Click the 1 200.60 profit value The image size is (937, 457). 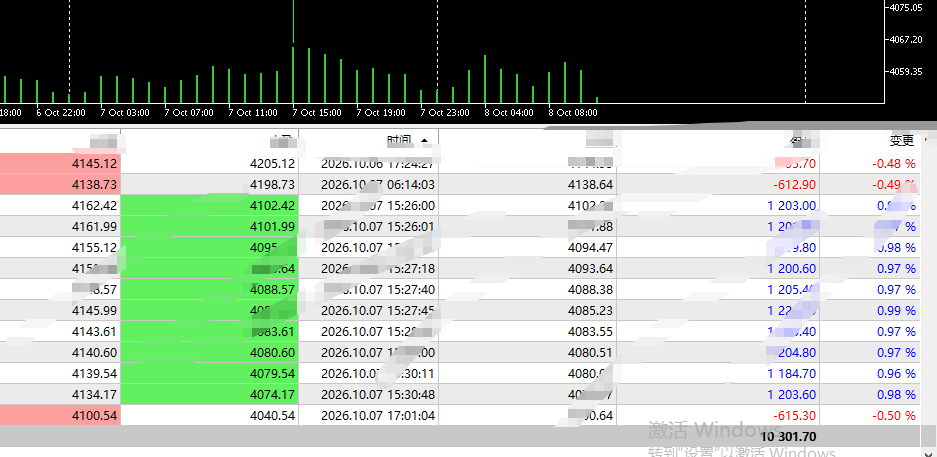point(792,269)
